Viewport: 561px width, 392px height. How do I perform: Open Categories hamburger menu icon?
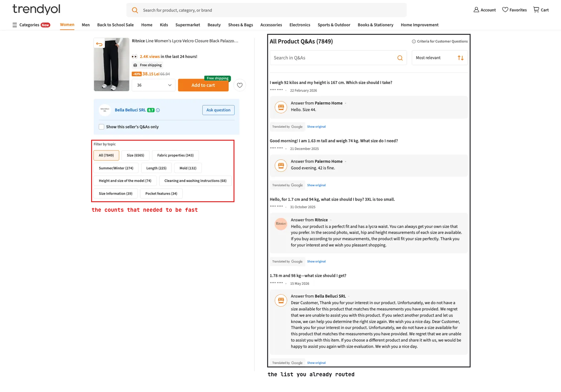(15, 25)
